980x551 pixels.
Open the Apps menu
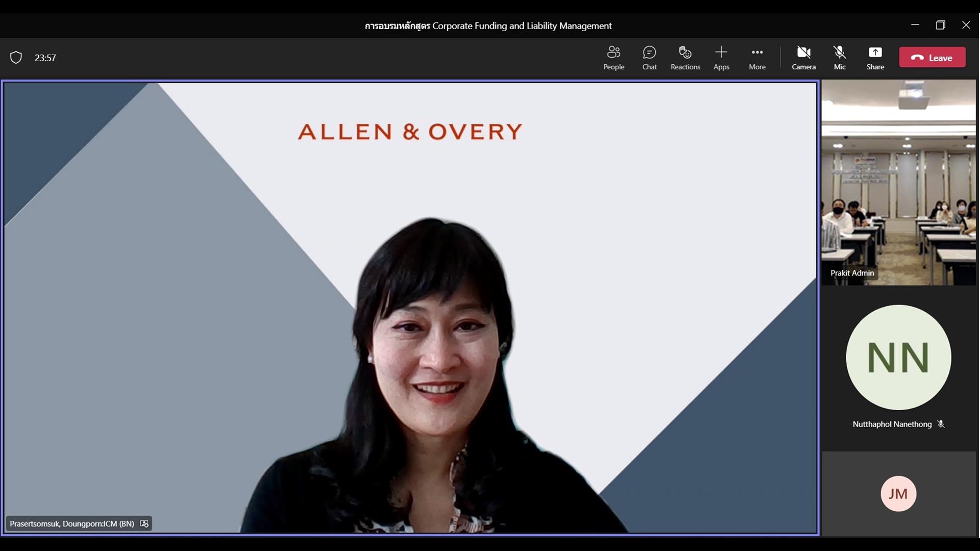click(x=721, y=58)
